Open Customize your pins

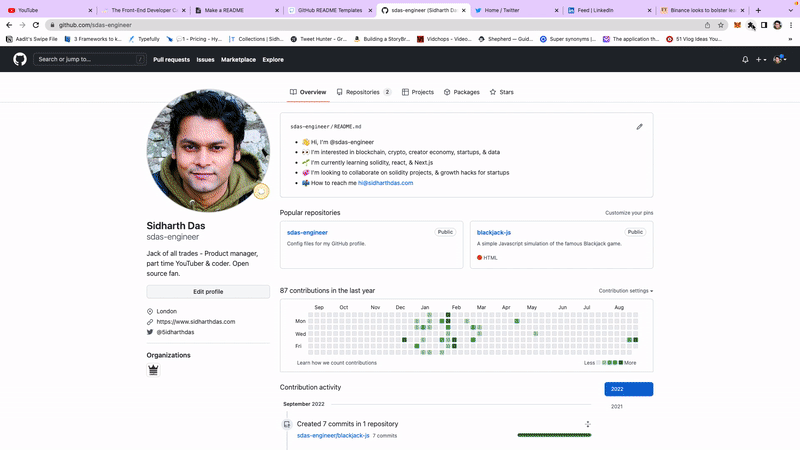click(x=629, y=213)
